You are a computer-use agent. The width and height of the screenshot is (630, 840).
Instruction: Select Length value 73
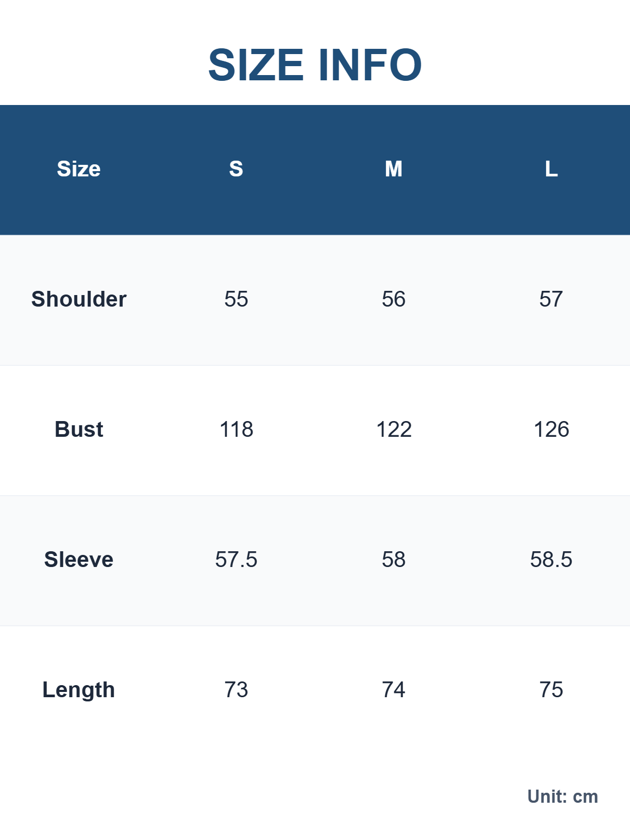(x=236, y=690)
